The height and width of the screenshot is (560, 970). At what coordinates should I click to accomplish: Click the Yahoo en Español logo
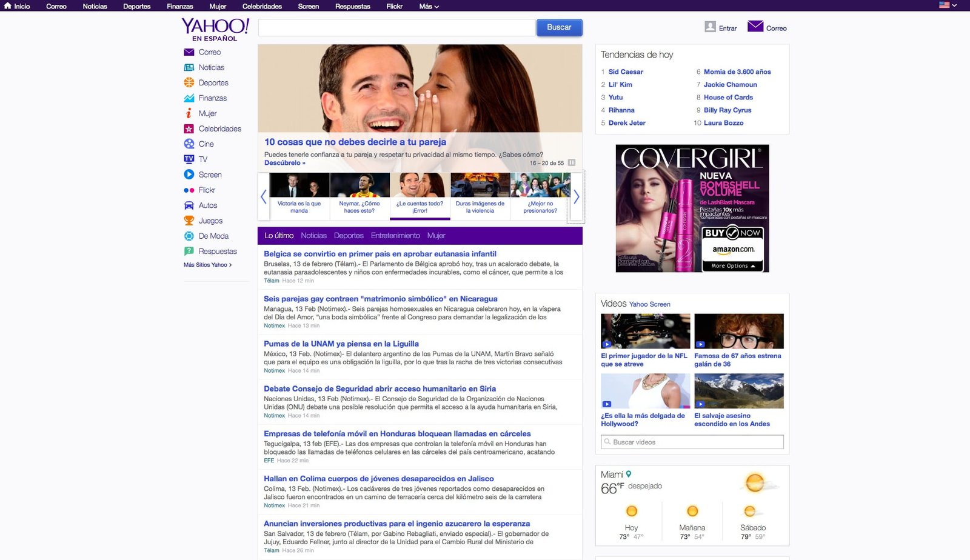pos(215,30)
